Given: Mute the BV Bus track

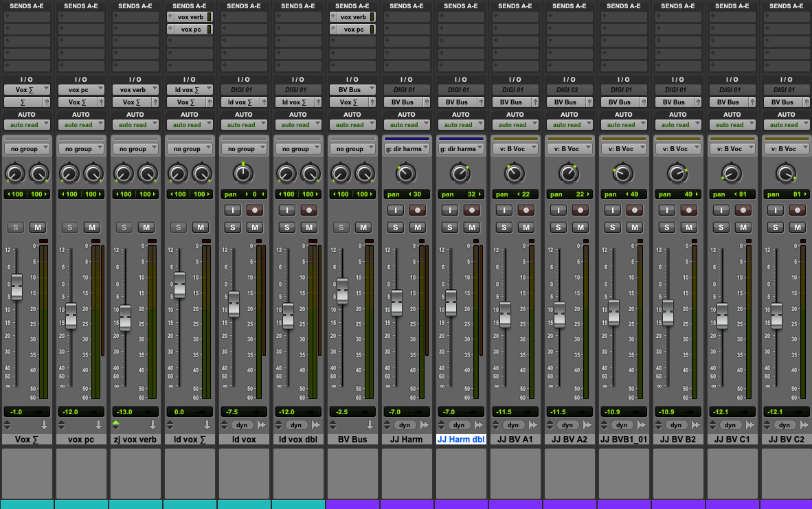Looking at the screenshot, I should (x=363, y=227).
